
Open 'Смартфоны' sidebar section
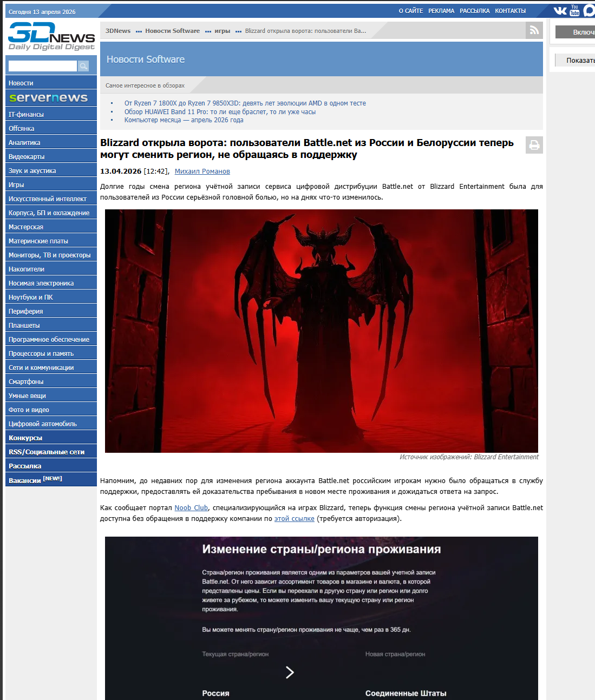coord(51,381)
